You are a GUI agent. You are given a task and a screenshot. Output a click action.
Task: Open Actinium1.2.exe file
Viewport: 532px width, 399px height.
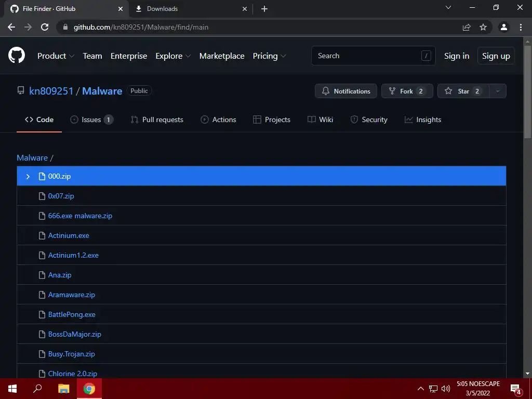coord(73,255)
